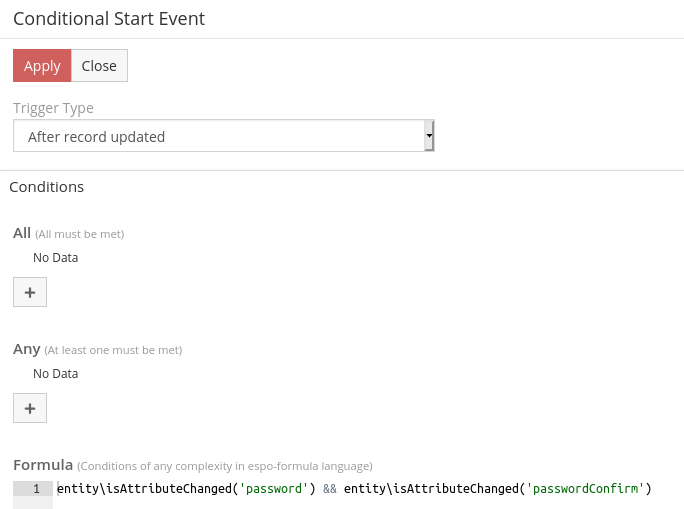
Task: Click the Any conditions group label
Action: click(x=26, y=349)
